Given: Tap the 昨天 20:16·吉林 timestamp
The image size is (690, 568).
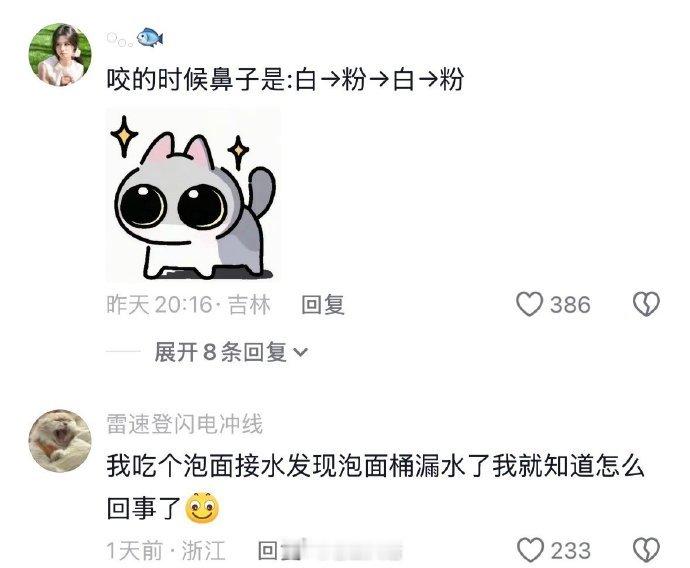Looking at the screenshot, I should 188,304.
